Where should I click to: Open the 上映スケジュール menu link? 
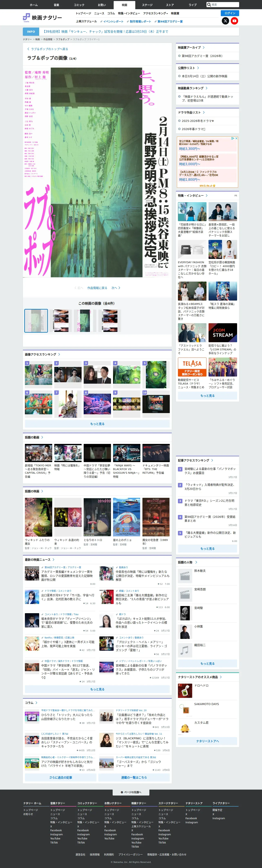pyautogui.click(x=86, y=21)
